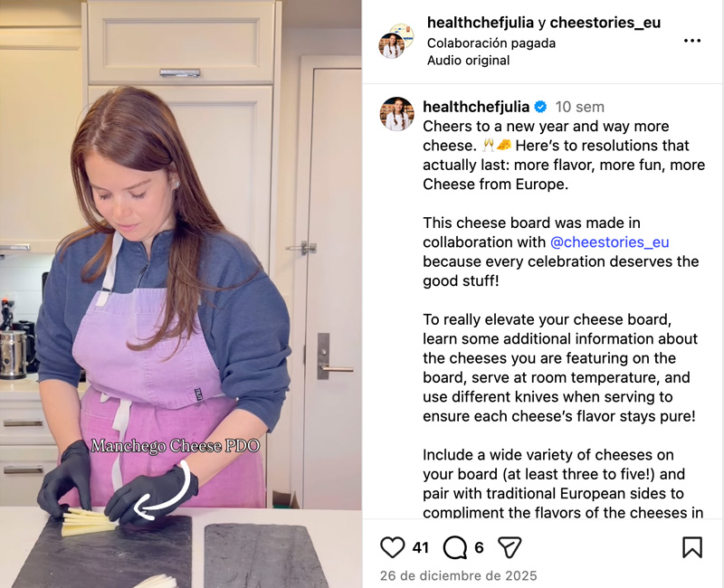Screen dimensions: 724x588
Task: Click the Audio original link
Action: (x=468, y=61)
